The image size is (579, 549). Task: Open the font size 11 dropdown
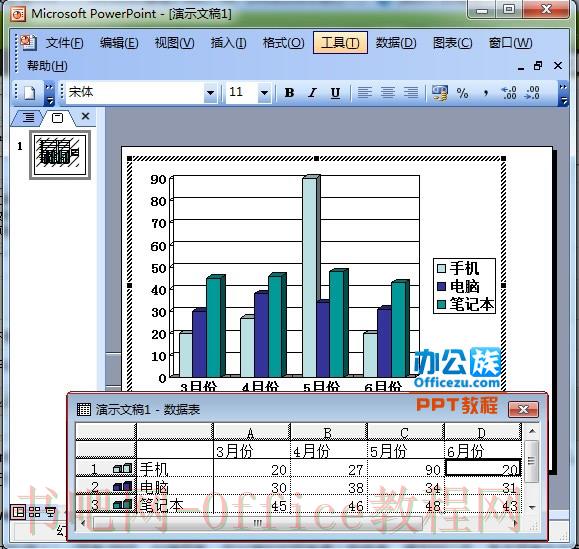pyautogui.click(x=264, y=93)
